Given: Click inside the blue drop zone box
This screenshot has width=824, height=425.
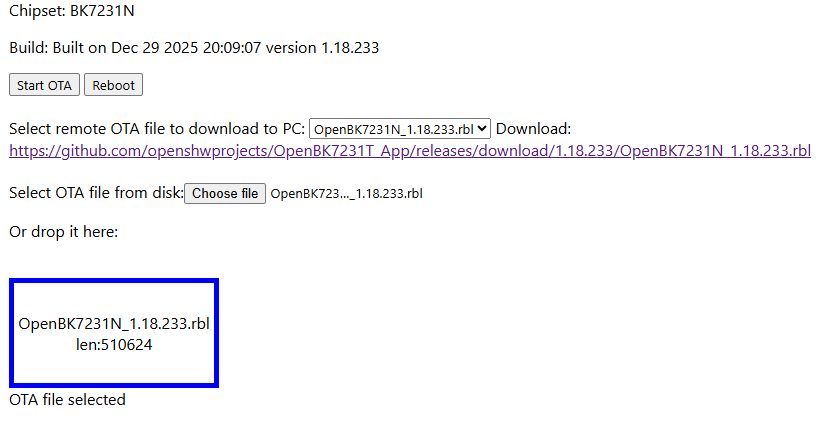Looking at the screenshot, I should click(114, 333).
